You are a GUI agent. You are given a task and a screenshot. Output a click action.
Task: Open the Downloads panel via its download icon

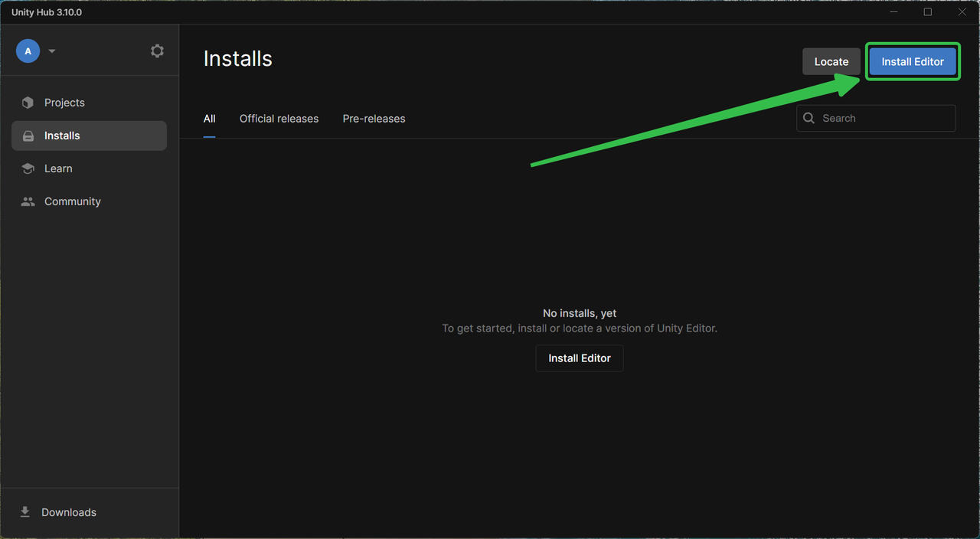click(x=25, y=512)
